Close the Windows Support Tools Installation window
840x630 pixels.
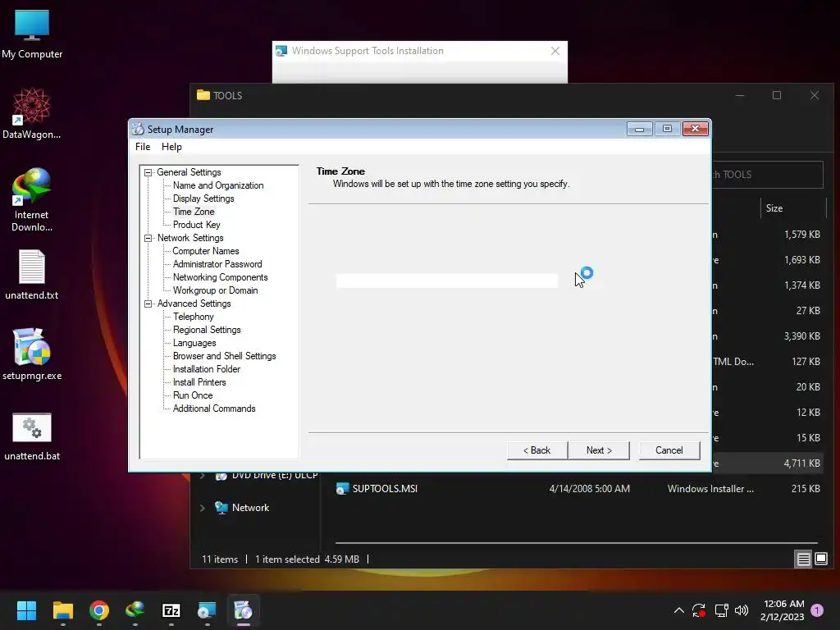coord(555,51)
